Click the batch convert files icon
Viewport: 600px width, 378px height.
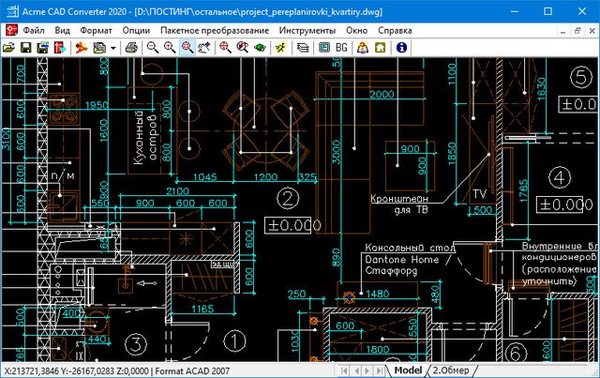(x=99, y=48)
